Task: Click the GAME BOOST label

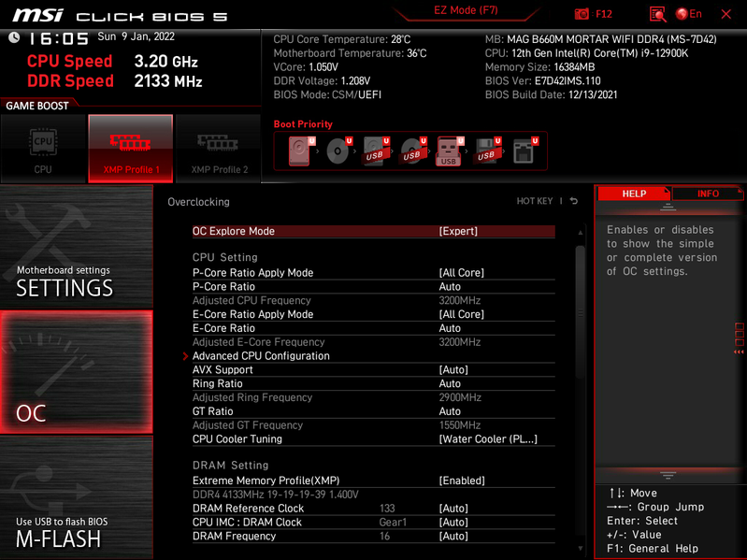Action: pyautogui.click(x=37, y=106)
